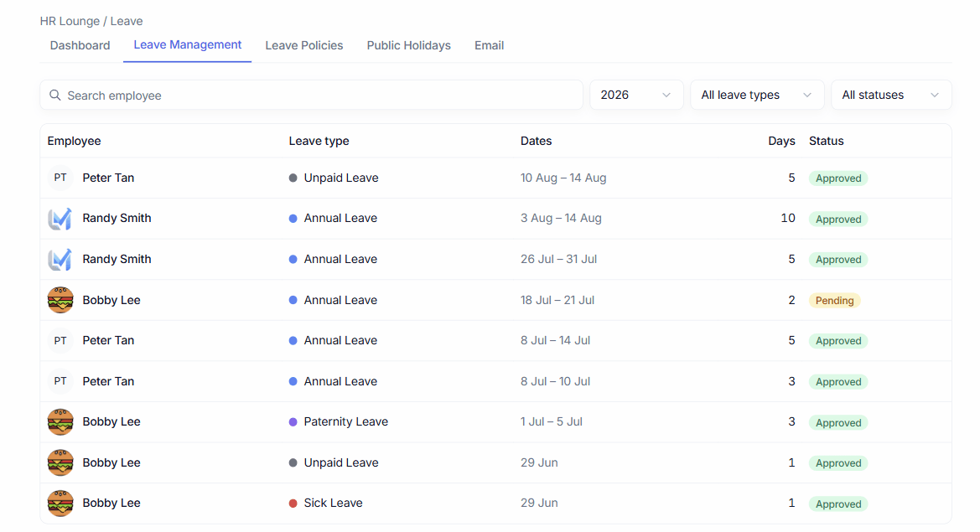Click Randy Smith's avatar in 3 Aug row
Viewport: 980px width, 532px height.
[60, 219]
